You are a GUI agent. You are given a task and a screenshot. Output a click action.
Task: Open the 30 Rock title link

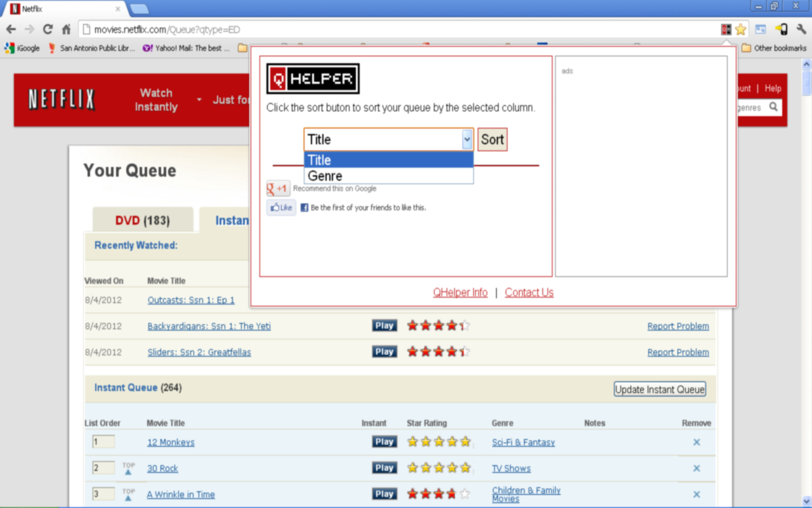162,468
